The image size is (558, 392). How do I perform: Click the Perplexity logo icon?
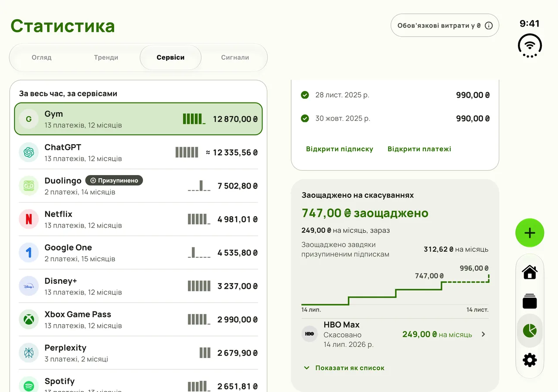point(29,353)
